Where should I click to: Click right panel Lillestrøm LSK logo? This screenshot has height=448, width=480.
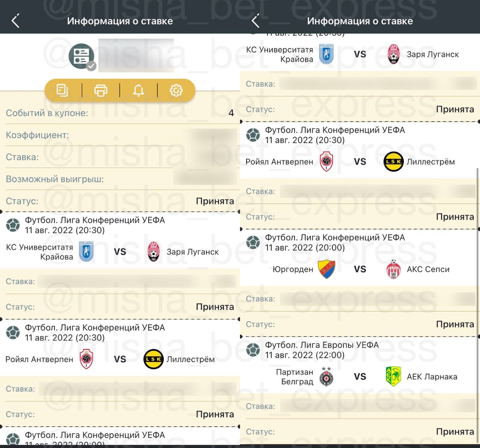point(393,162)
